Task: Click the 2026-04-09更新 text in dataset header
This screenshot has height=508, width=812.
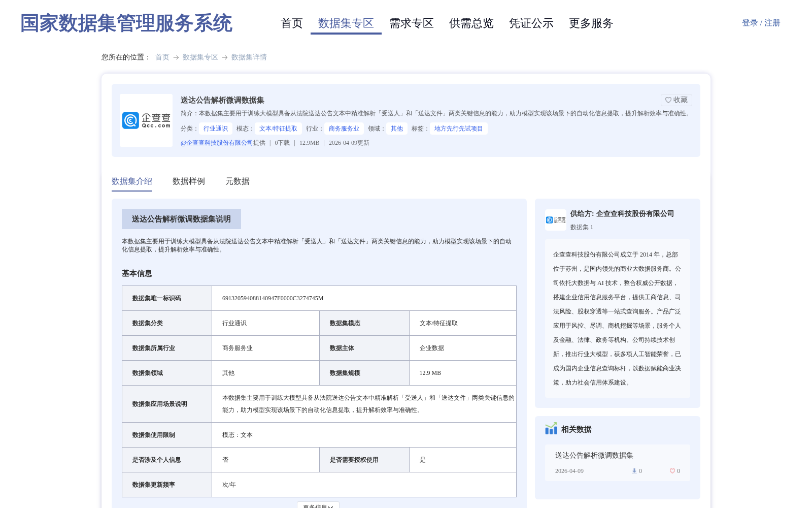Action: click(349, 143)
